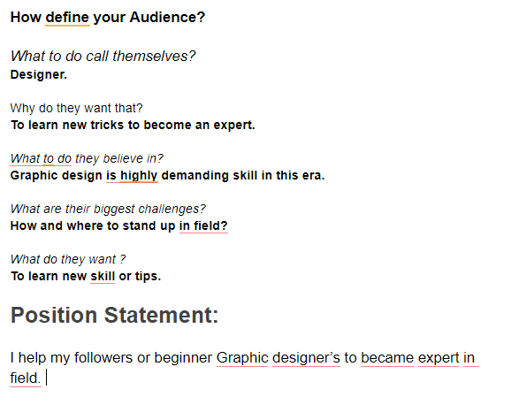Click the 'Position Statement:' heading
This screenshot has height=420, width=511.
[114, 315]
